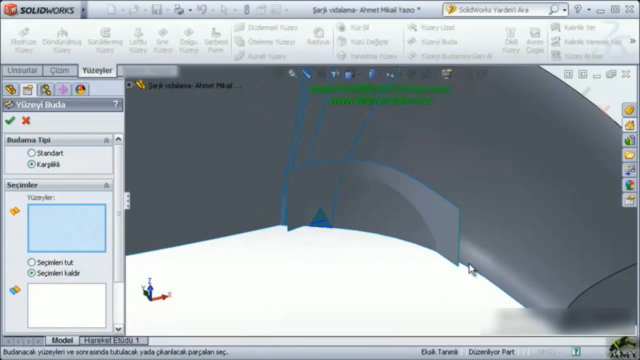Click the white lower selection box

[x=67, y=305]
